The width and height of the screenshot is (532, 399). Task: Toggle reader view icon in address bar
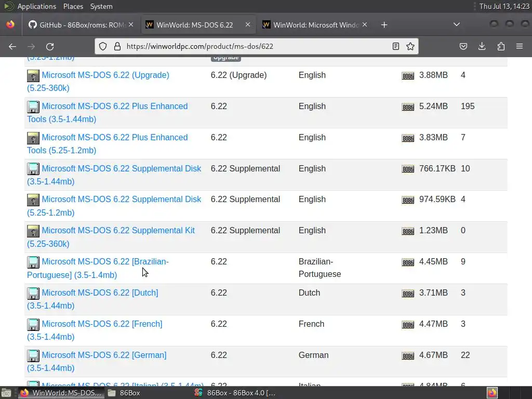click(x=395, y=46)
